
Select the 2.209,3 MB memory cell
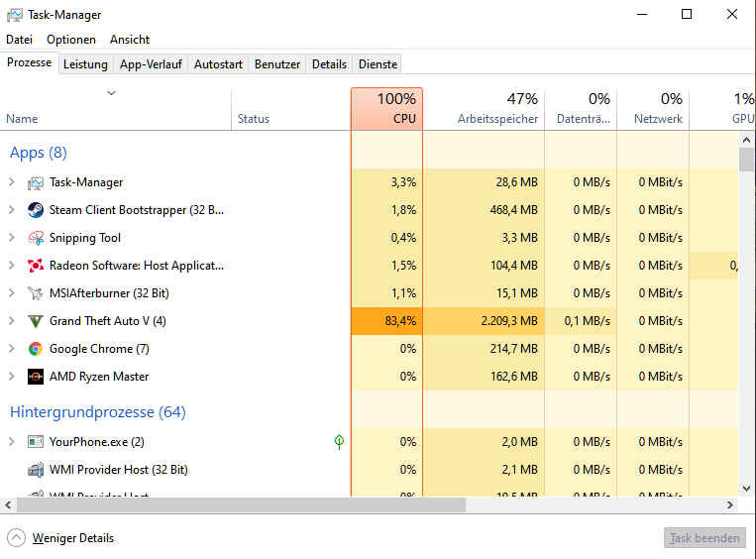(x=484, y=321)
